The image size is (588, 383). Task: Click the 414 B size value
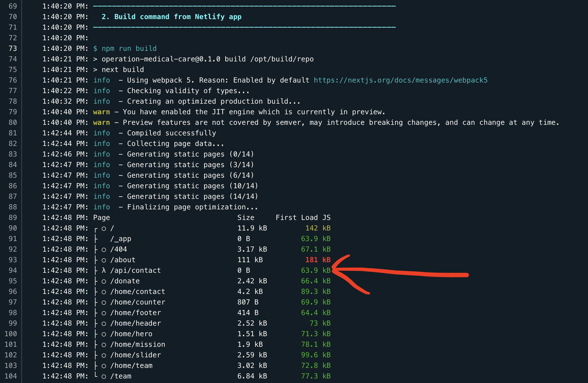(x=248, y=313)
